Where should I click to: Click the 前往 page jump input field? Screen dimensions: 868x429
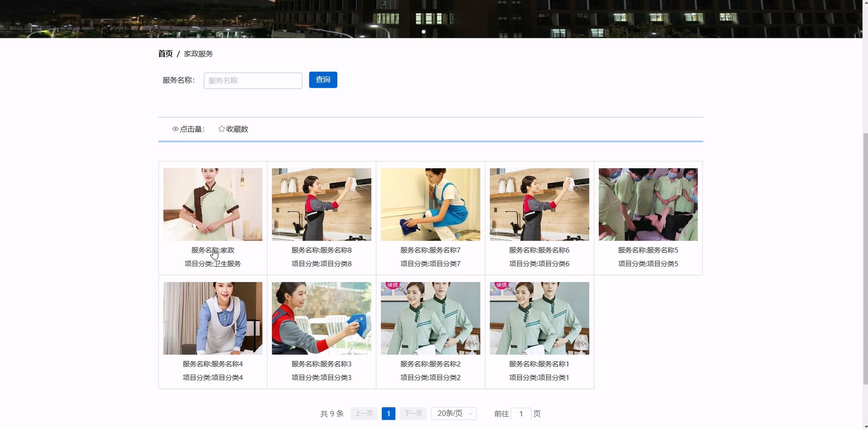pos(521,414)
